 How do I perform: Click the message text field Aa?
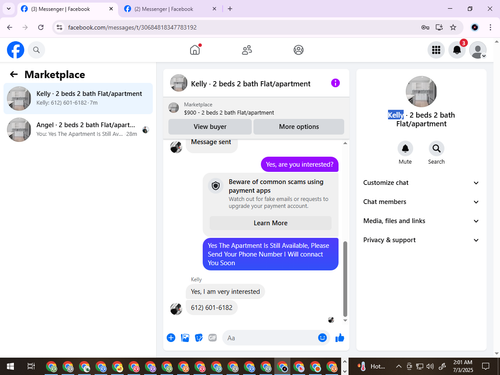[270, 338]
